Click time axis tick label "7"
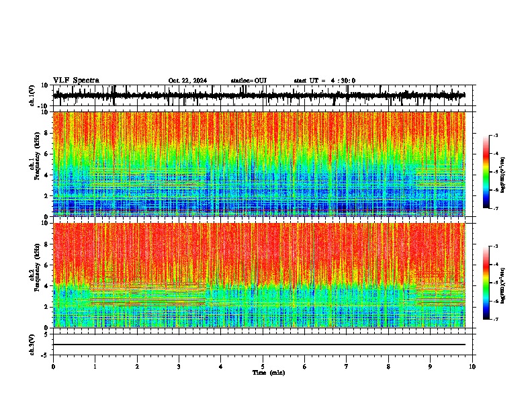 (x=347, y=367)
